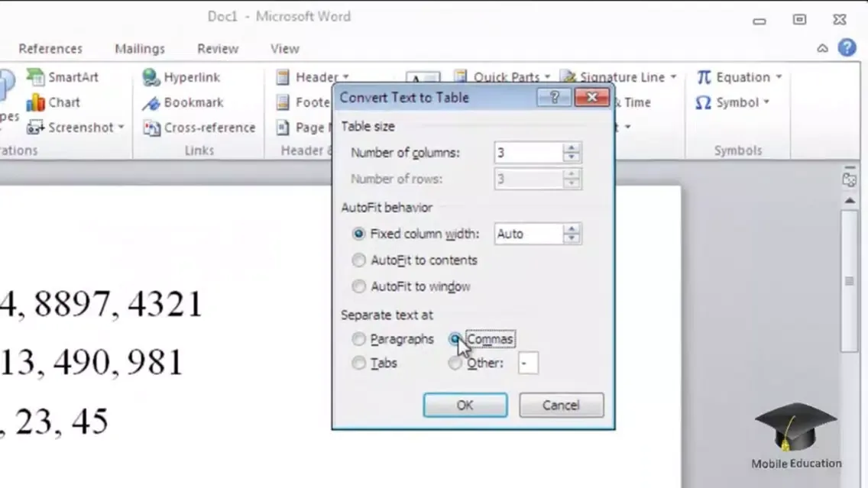The image size is (868, 488).
Task: Open Quick Parts menu
Action: tap(502, 77)
